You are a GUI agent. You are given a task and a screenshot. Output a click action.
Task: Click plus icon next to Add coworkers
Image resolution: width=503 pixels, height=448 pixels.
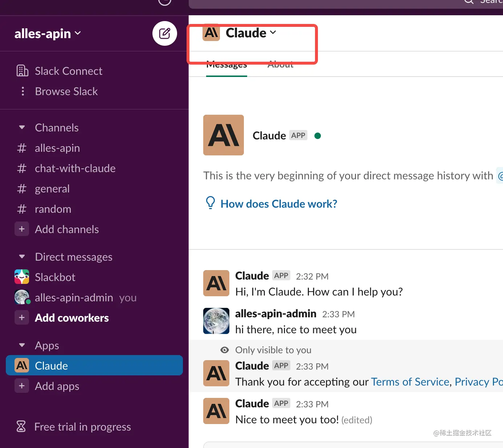pyautogui.click(x=22, y=318)
